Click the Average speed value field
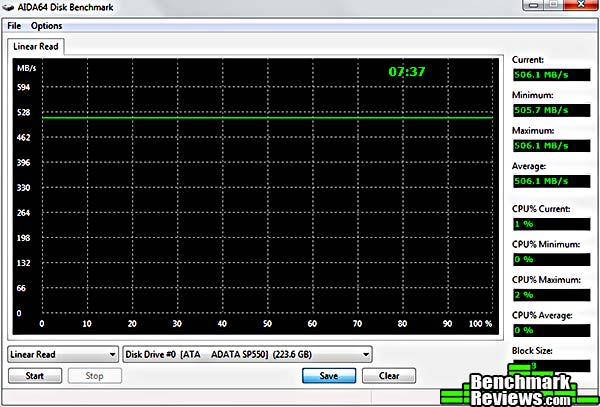The width and height of the screenshot is (600, 407). 549,181
